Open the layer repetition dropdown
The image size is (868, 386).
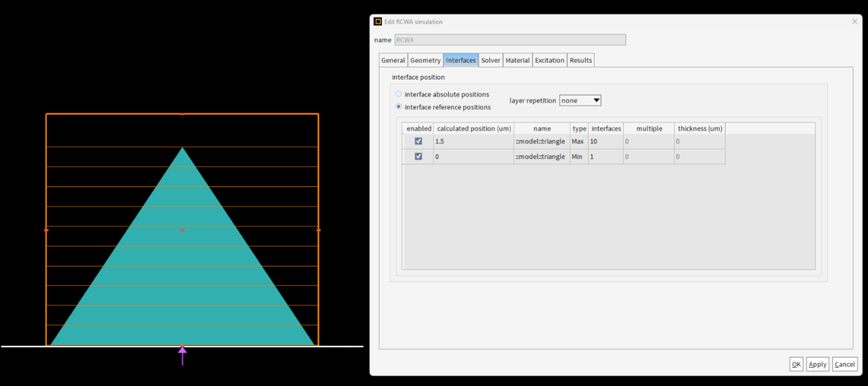580,100
